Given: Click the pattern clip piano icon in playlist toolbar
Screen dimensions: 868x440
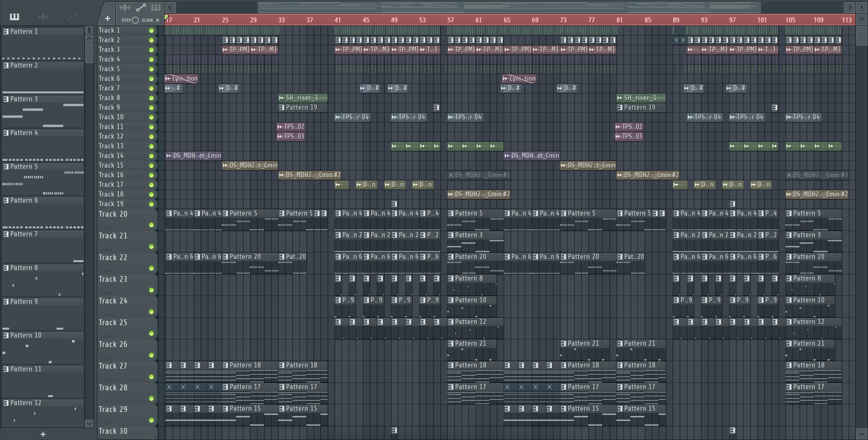Looking at the screenshot, I should point(156,8).
